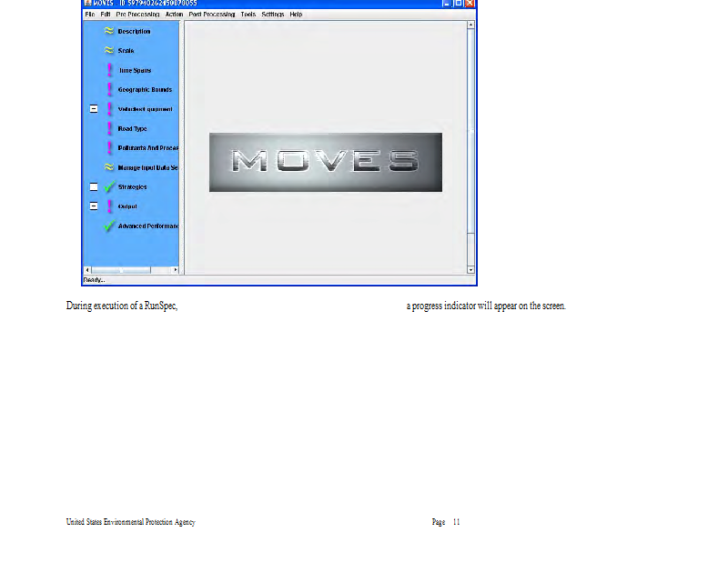
Task: Click the Description status icon
Action: (109, 32)
